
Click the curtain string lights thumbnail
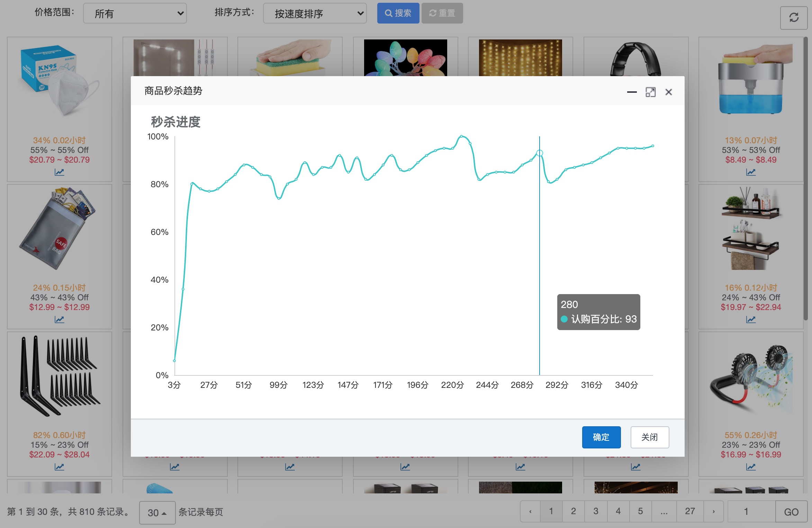click(x=520, y=57)
